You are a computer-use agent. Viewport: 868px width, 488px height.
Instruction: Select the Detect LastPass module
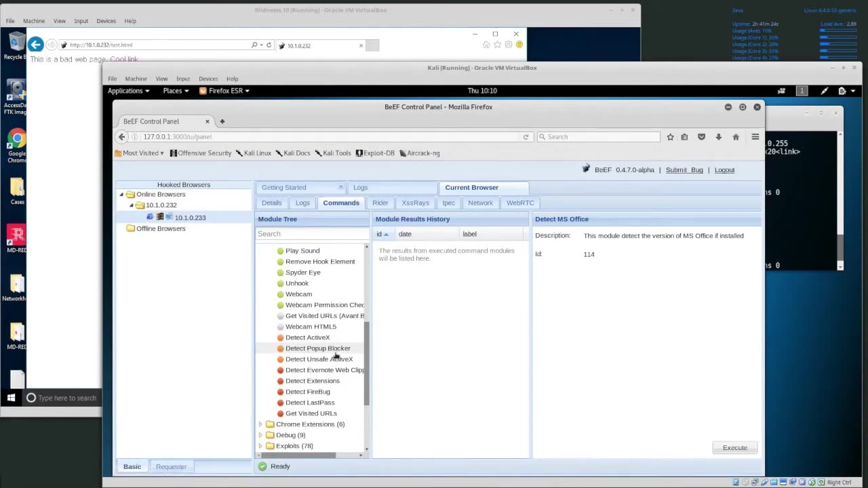coord(310,403)
